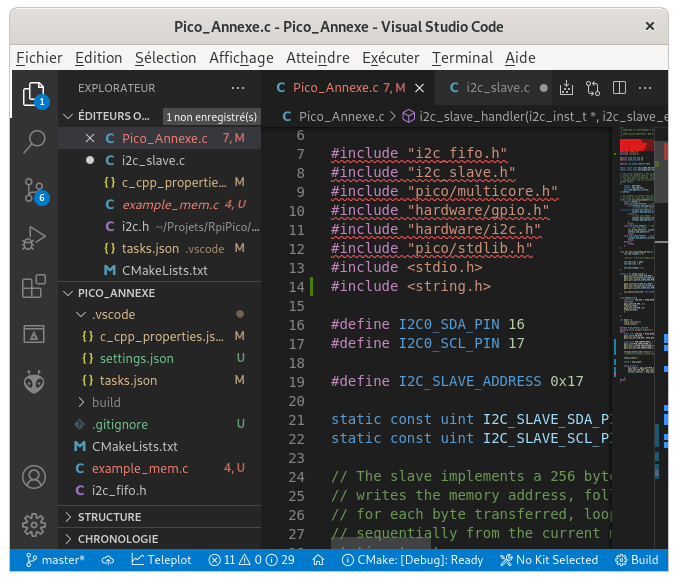Click the home icon in status bar

318,560
